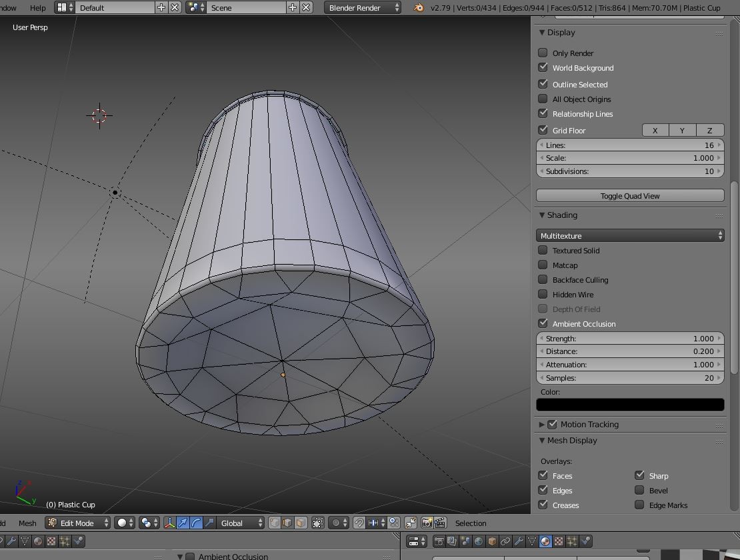Open the Texture properties with checker icon
The image size is (740, 560).
[558, 541]
